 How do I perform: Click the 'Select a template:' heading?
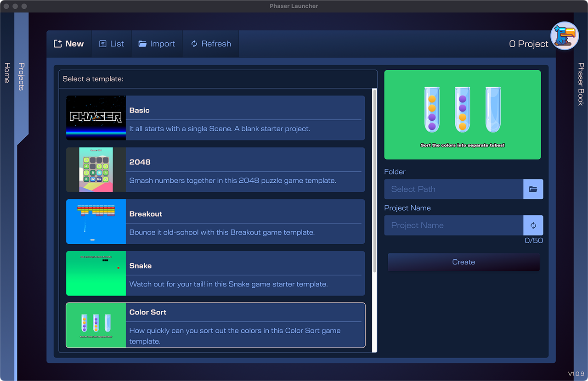[93, 79]
